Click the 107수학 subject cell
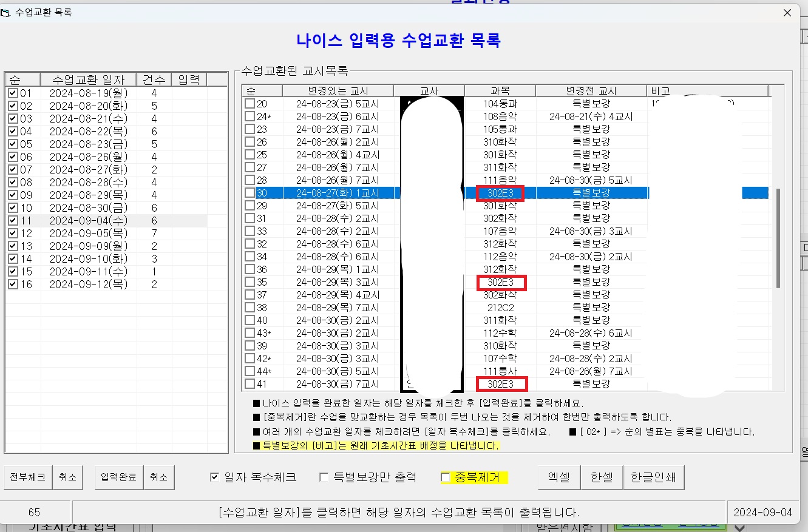 pyautogui.click(x=500, y=359)
